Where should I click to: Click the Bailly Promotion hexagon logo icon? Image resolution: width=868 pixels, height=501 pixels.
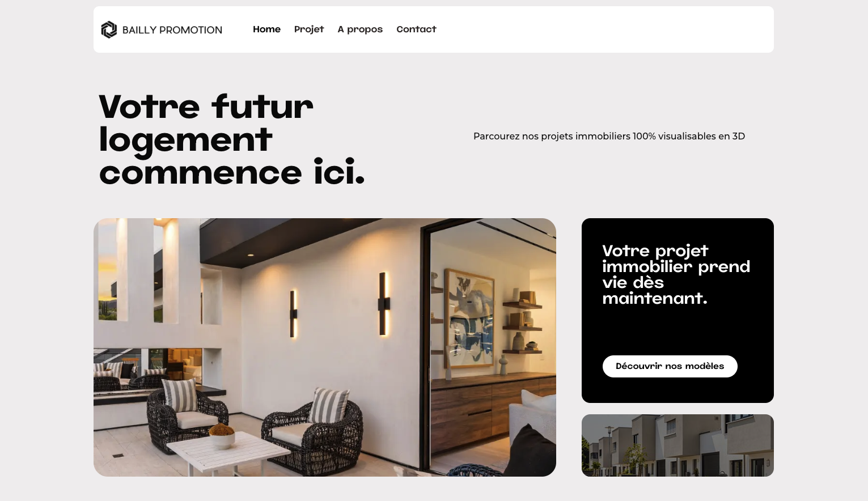coord(109,29)
